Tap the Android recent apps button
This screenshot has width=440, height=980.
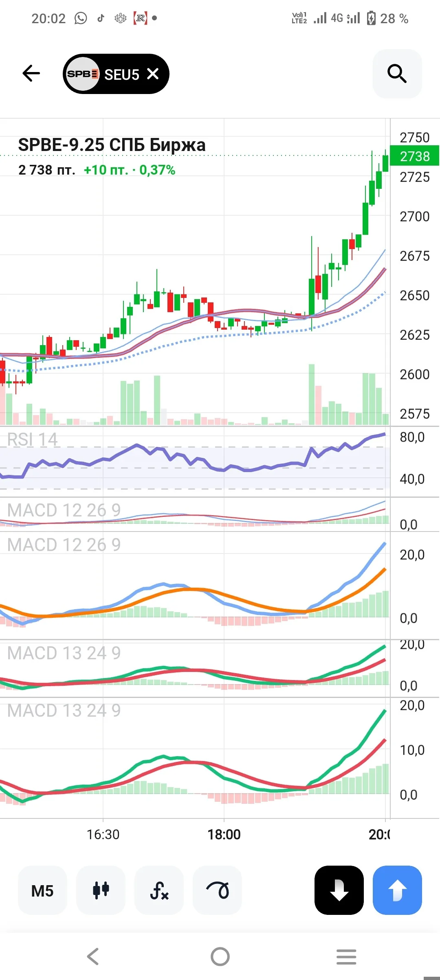(346, 956)
